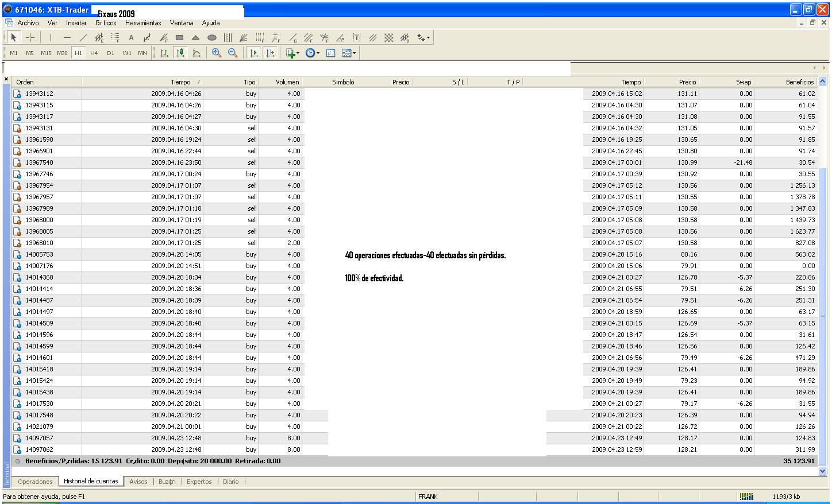Select the text label tool (A)

pos(131,38)
